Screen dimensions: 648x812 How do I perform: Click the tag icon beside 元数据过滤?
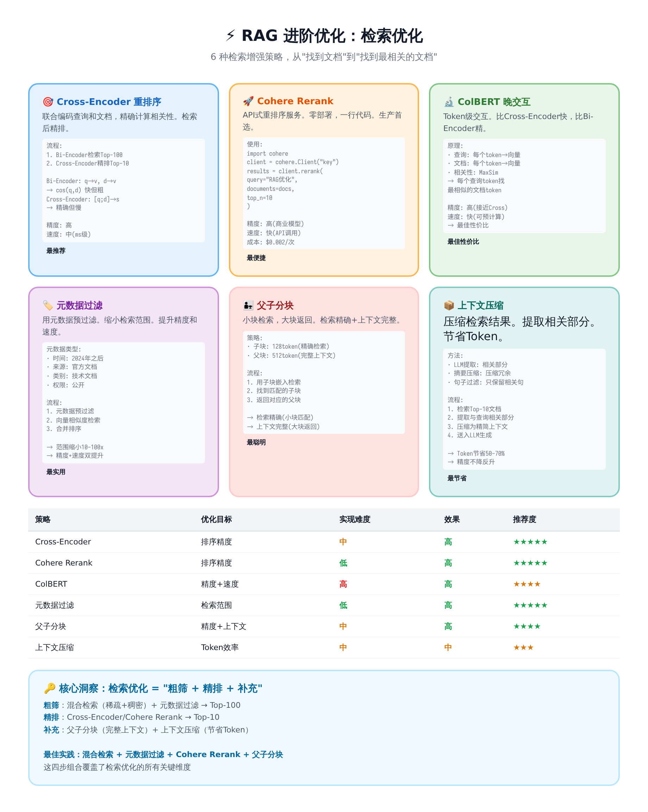(x=48, y=305)
